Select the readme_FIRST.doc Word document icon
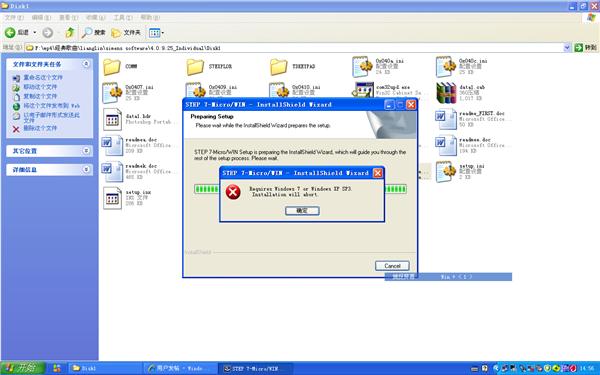The width and height of the screenshot is (600, 375). click(x=446, y=119)
